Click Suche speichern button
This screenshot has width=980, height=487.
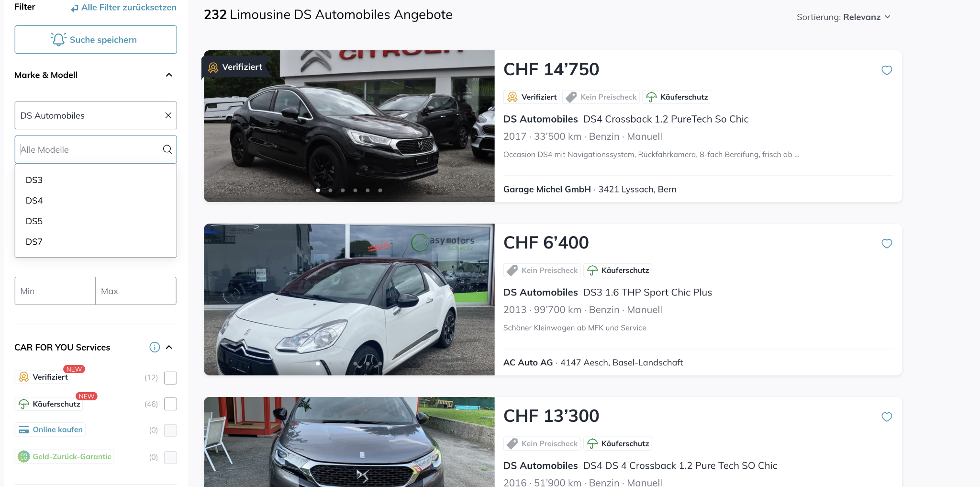coord(96,40)
